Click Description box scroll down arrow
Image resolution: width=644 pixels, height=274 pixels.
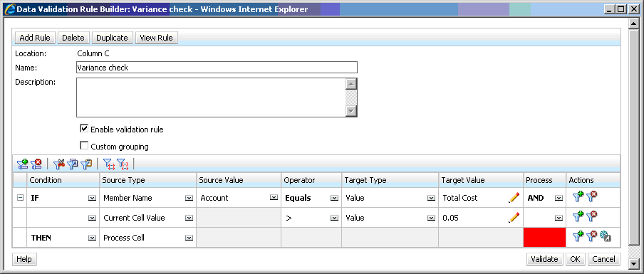(351, 111)
